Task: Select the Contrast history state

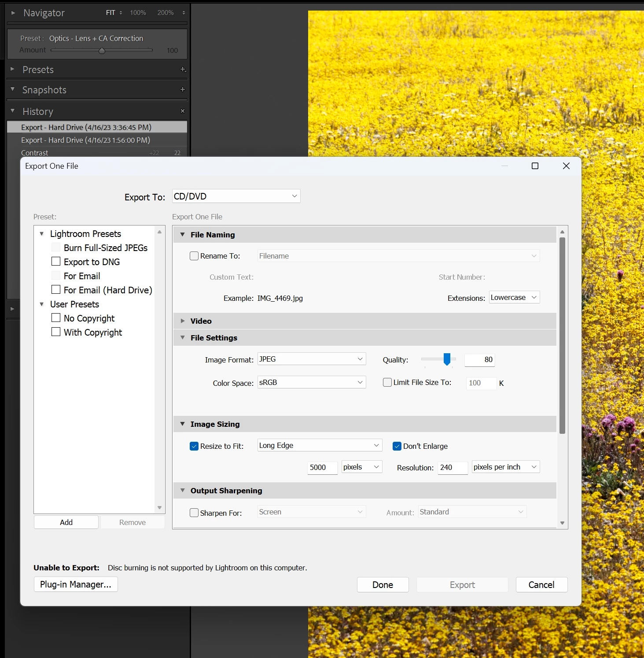Action: 97,153
